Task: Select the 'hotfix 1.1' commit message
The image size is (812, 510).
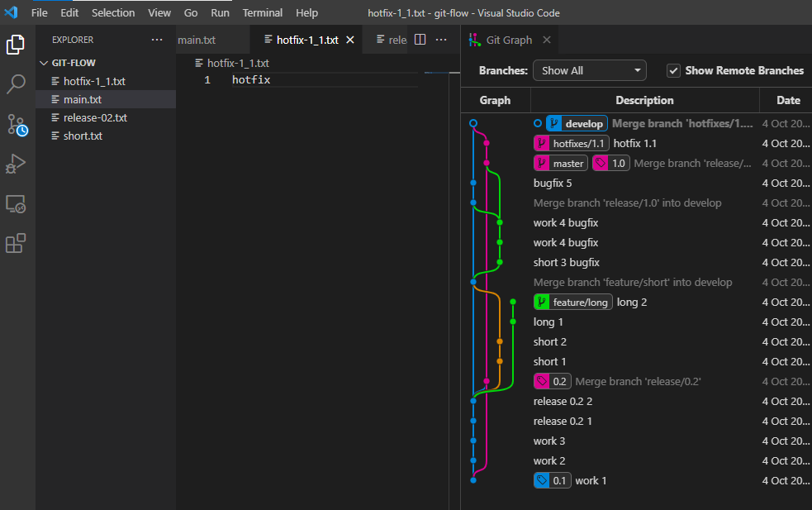Action: 635,143
